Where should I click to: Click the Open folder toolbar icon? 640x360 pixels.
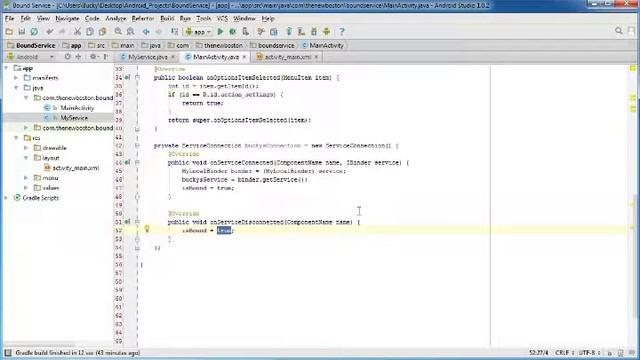pos(9,31)
